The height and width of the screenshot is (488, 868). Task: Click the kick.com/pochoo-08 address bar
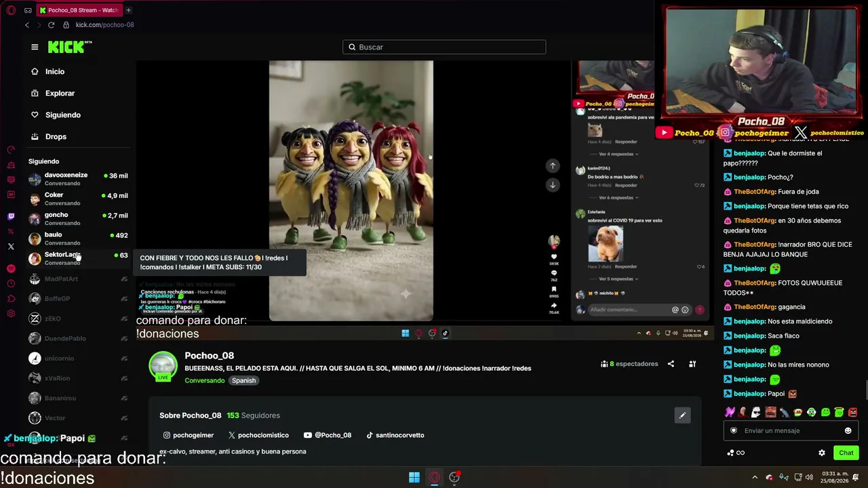[x=104, y=25]
